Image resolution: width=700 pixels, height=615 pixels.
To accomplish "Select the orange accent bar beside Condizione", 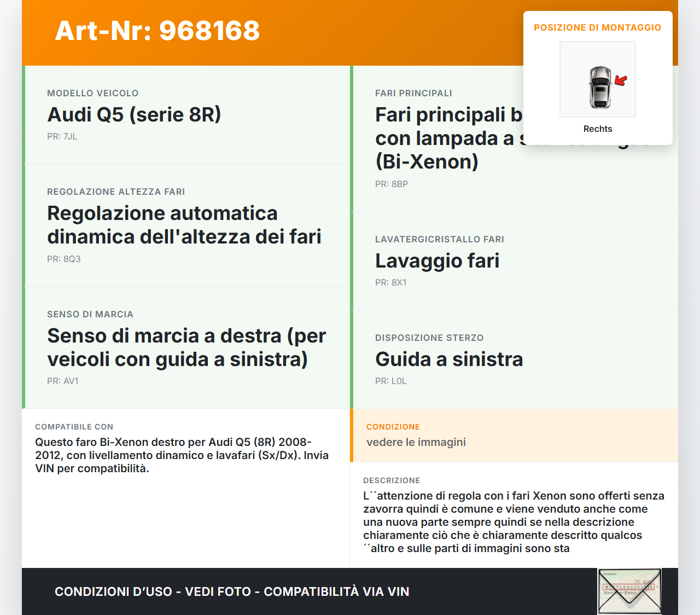I will (352, 436).
